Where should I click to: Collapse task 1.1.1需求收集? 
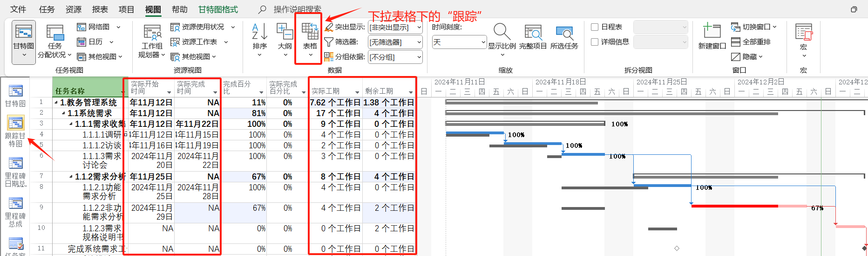pos(71,124)
